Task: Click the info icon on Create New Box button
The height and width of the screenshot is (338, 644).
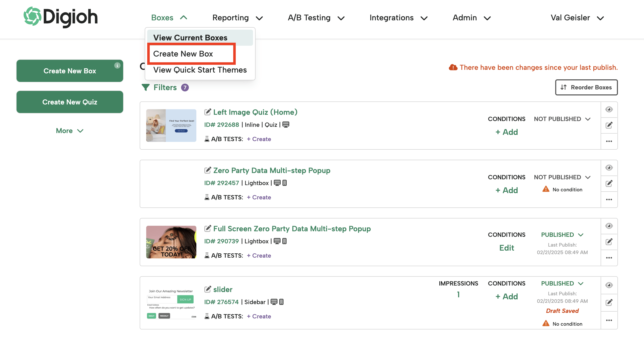Action: tap(117, 66)
